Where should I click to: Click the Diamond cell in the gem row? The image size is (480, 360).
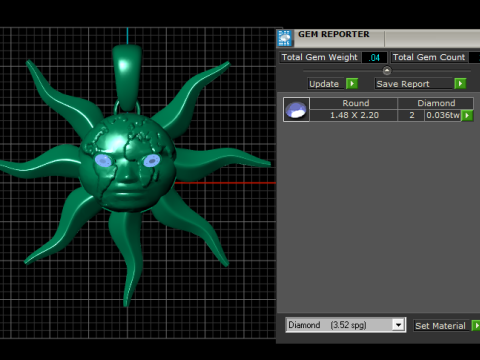(436, 103)
